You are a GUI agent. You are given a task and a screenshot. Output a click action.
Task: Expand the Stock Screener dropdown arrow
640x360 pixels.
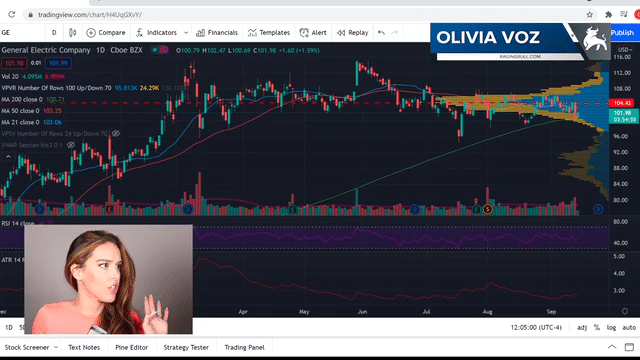56,347
